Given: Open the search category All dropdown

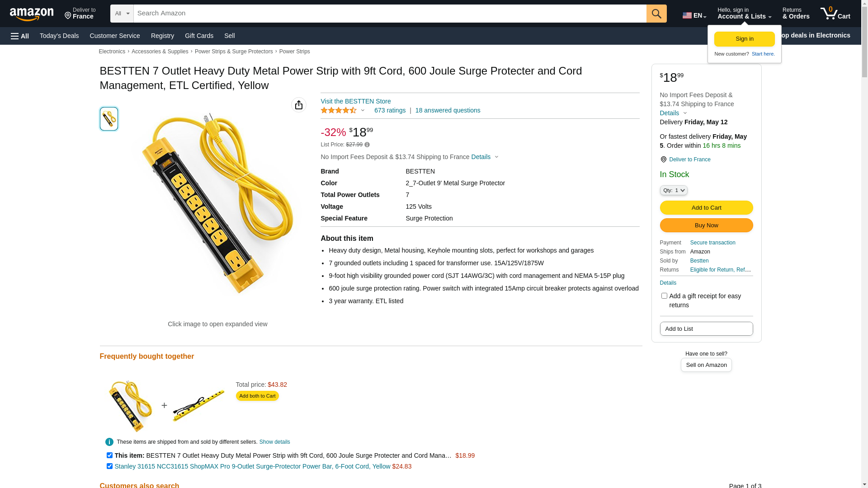Looking at the screenshot, I should pos(122,14).
